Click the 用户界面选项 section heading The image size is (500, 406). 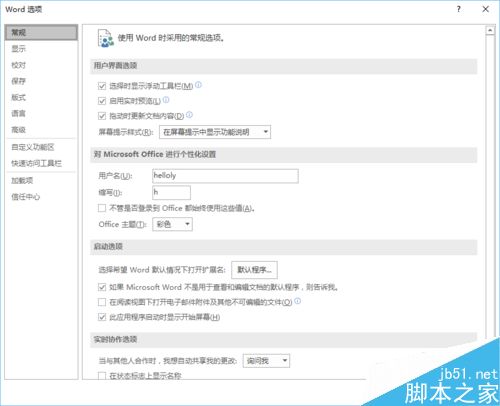(x=115, y=66)
